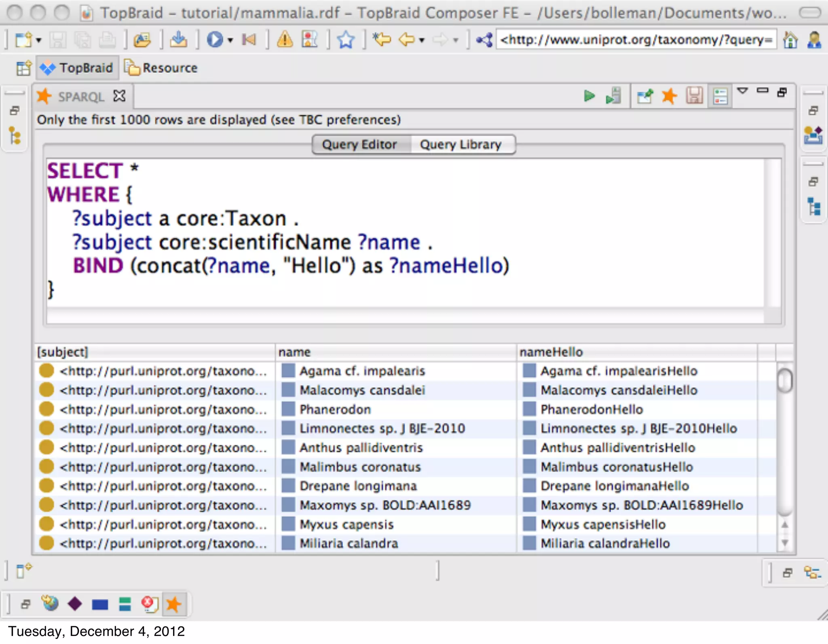Image resolution: width=828 pixels, height=644 pixels.
Task: Open the SPARQL view menu triangle
Action: 742,91
